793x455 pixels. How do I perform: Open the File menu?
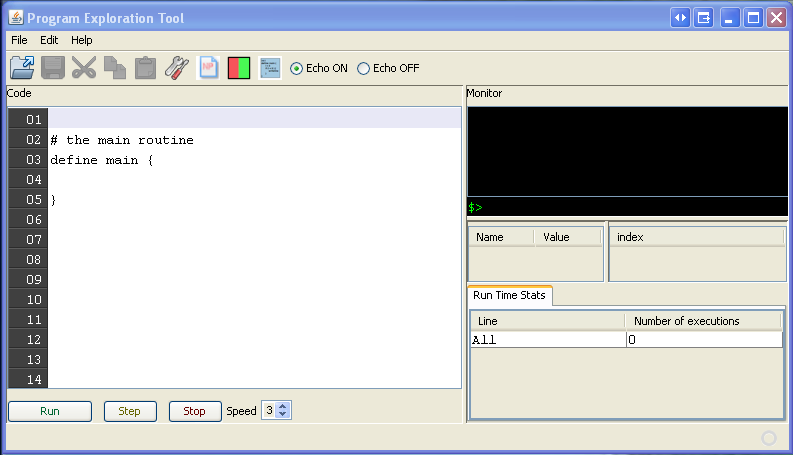coord(19,40)
